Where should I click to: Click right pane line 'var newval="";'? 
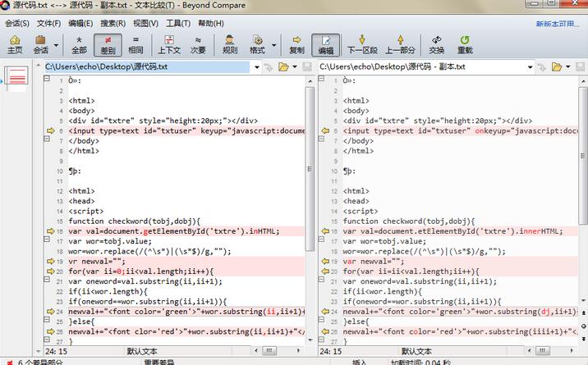coord(374,261)
